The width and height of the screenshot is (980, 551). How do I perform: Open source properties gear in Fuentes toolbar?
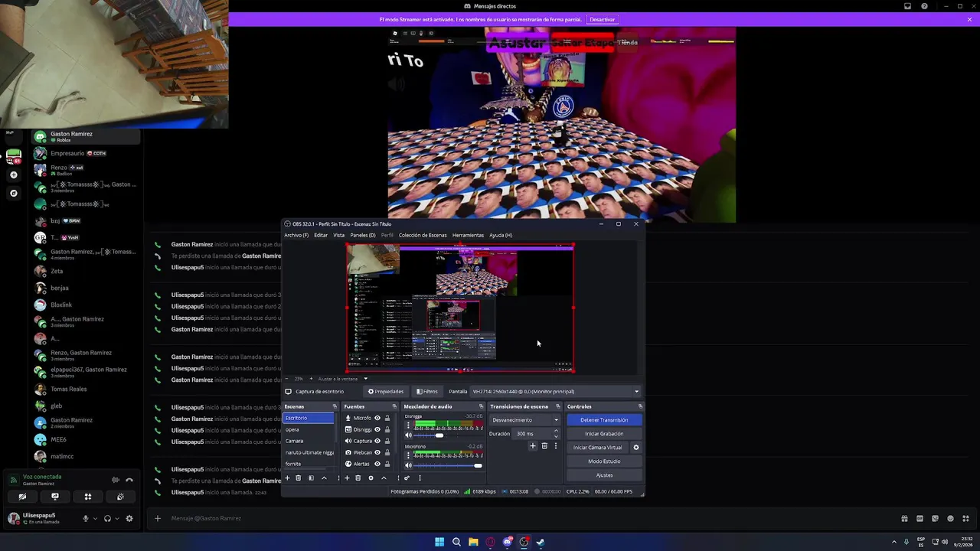pyautogui.click(x=371, y=478)
